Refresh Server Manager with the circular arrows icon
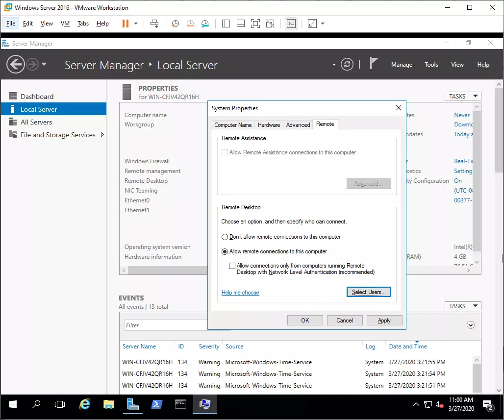The image size is (504, 420). pyautogui.click(x=347, y=64)
